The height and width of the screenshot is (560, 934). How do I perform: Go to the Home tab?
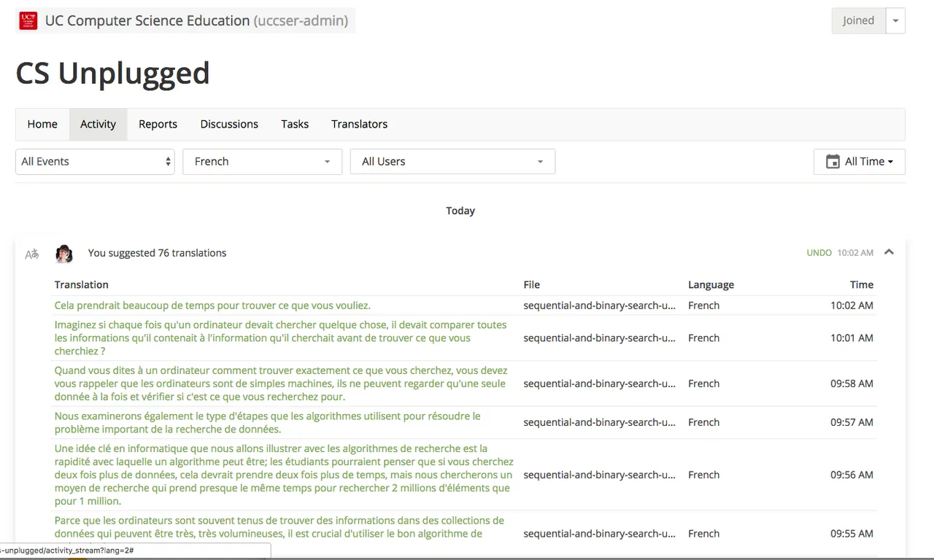click(42, 124)
